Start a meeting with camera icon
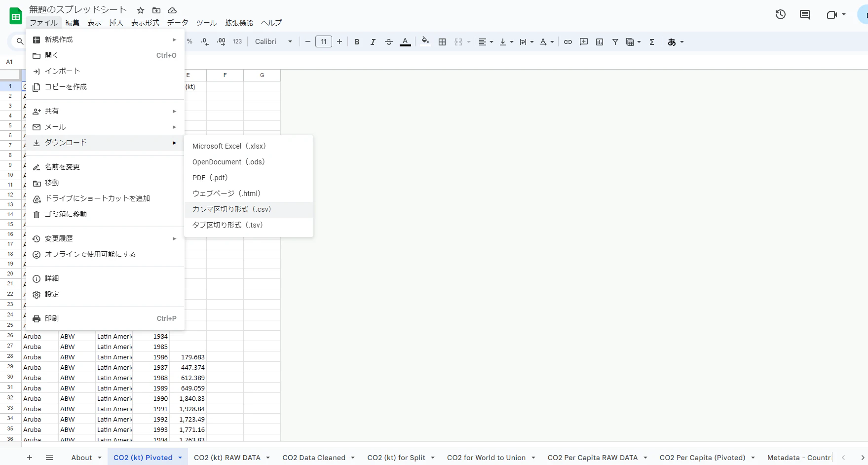Viewport: 868px width, 465px height. coord(832,15)
